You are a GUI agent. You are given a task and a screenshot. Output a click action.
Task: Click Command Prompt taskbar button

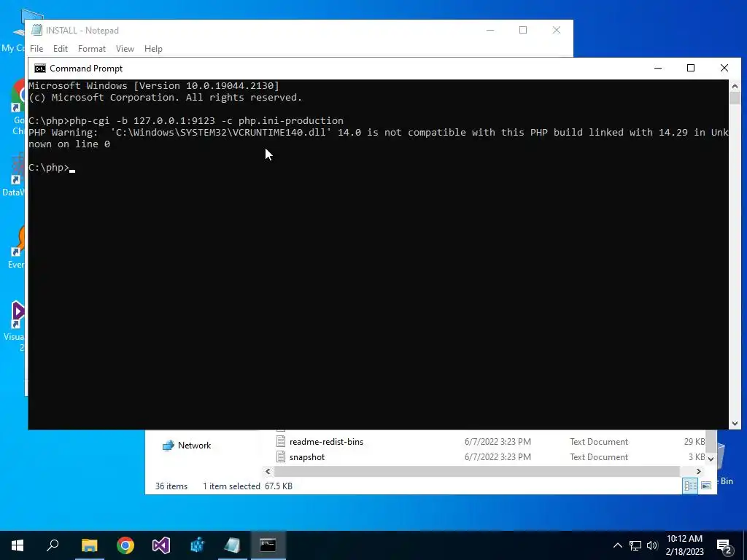click(x=268, y=545)
